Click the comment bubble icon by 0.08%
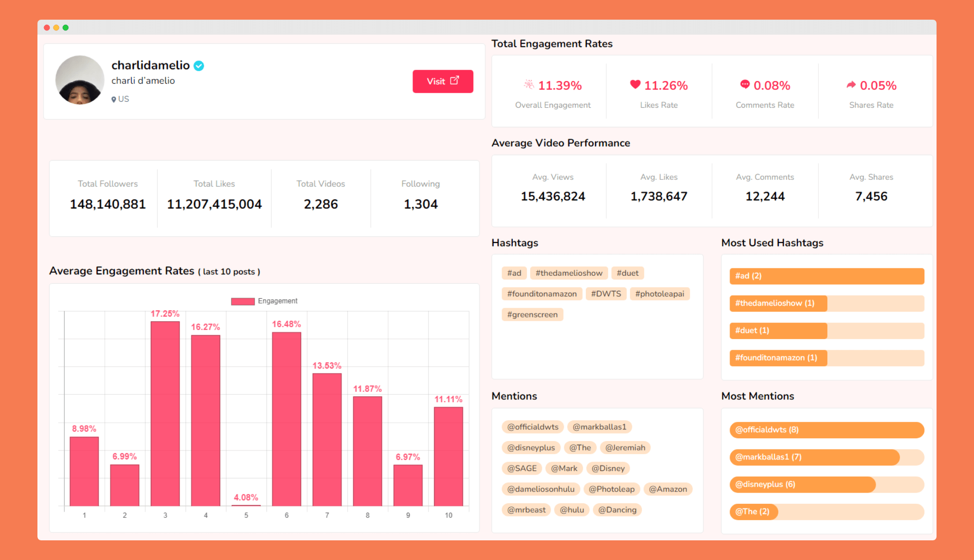The width and height of the screenshot is (974, 560). click(745, 84)
